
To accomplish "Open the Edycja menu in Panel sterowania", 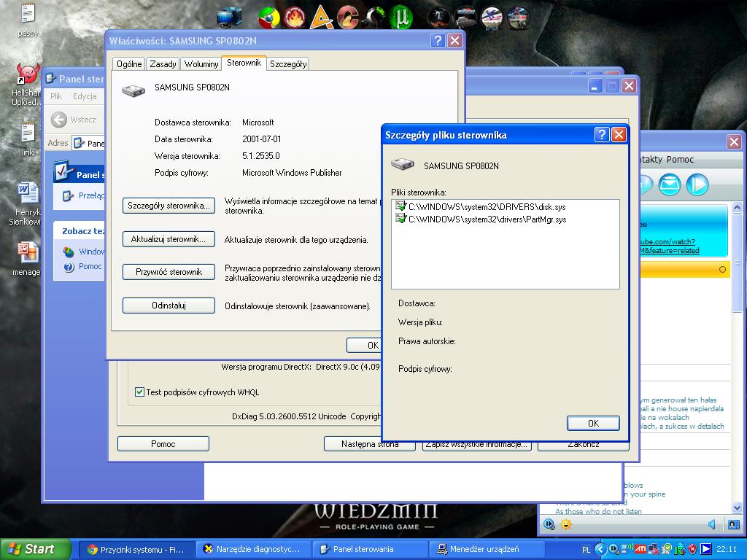I will [85, 96].
